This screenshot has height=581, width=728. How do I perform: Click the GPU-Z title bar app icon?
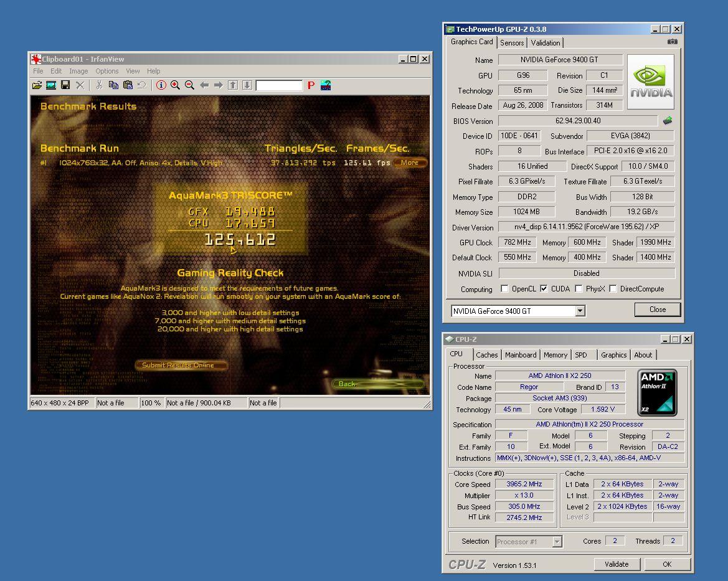(x=450, y=29)
